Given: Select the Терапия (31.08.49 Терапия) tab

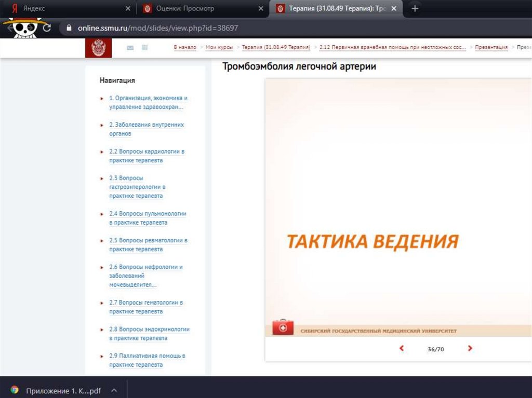Looking at the screenshot, I should coord(336,8).
